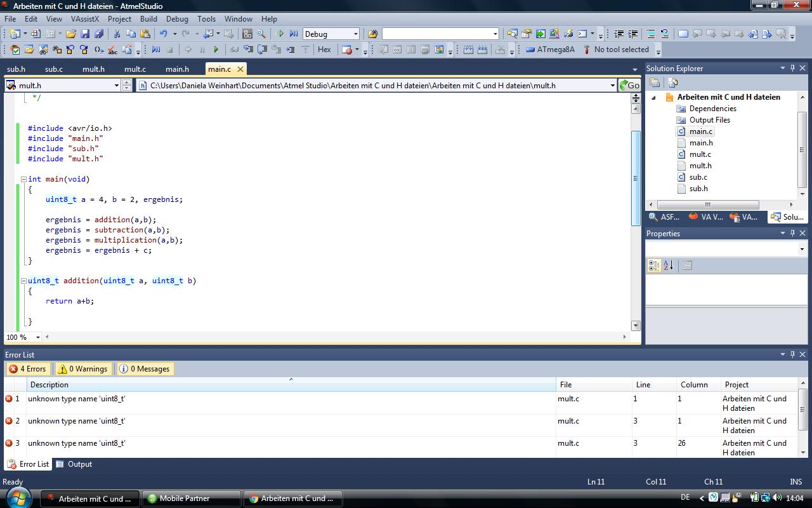The height and width of the screenshot is (508, 812).
Task: Click Solution Explorer horizontal scrollbar thumb
Action: click(x=708, y=204)
